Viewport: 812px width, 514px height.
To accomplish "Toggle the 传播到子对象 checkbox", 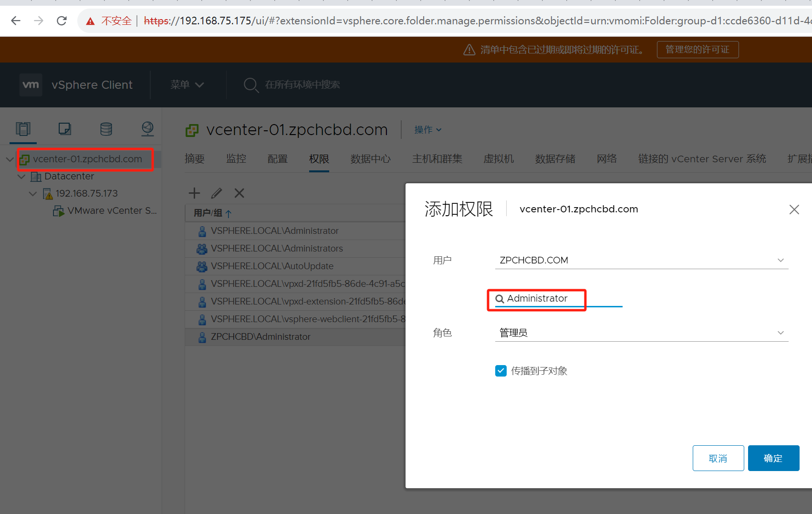I will (x=501, y=371).
